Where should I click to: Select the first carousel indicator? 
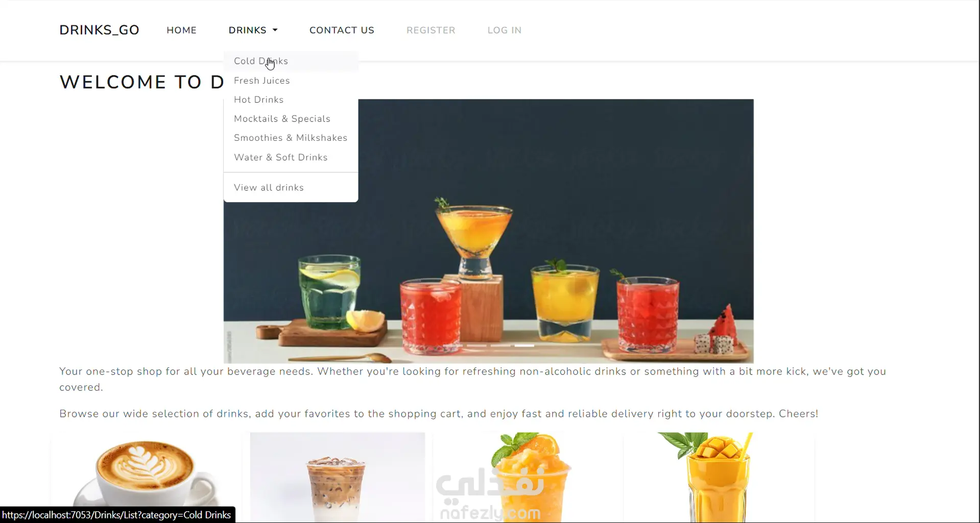coord(452,345)
